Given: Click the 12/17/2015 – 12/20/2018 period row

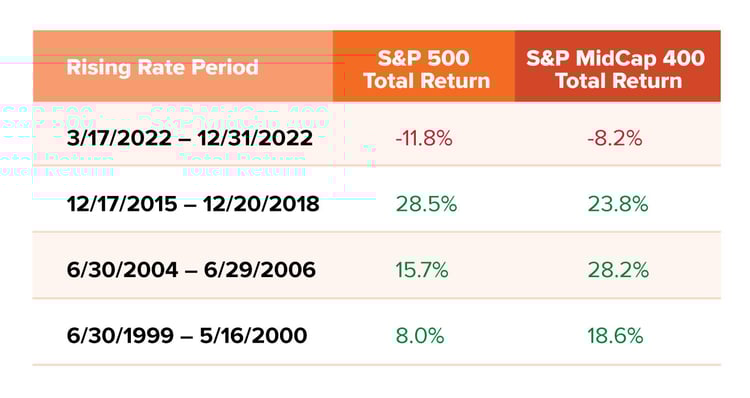Looking at the screenshot, I should (x=376, y=204).
